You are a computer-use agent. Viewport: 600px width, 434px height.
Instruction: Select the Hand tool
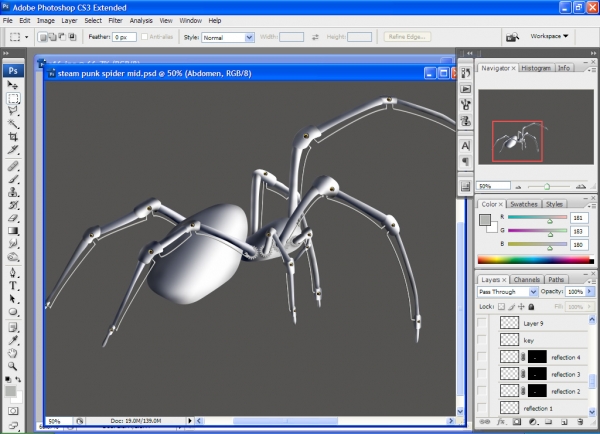pyautogui.click(x=13, y=353)
